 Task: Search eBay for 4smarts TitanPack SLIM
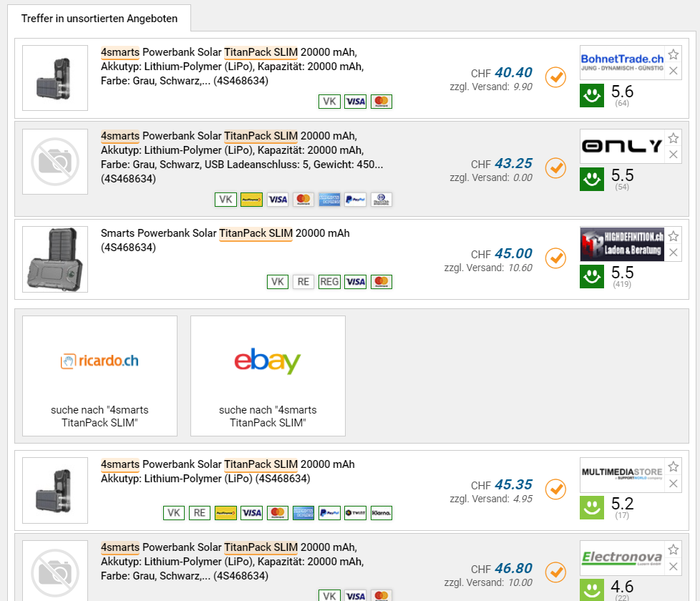pyautogui.click(x=268, y=376)
